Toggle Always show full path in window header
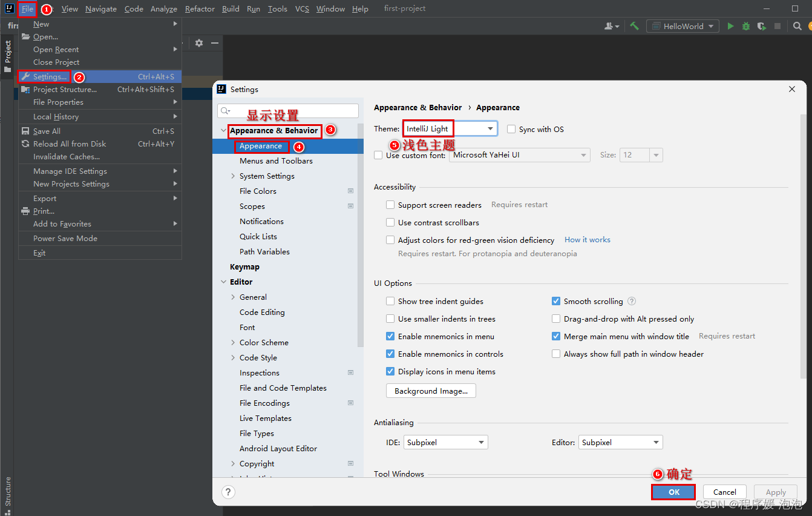This screenshot has width=812, height=516. (556, 354)
